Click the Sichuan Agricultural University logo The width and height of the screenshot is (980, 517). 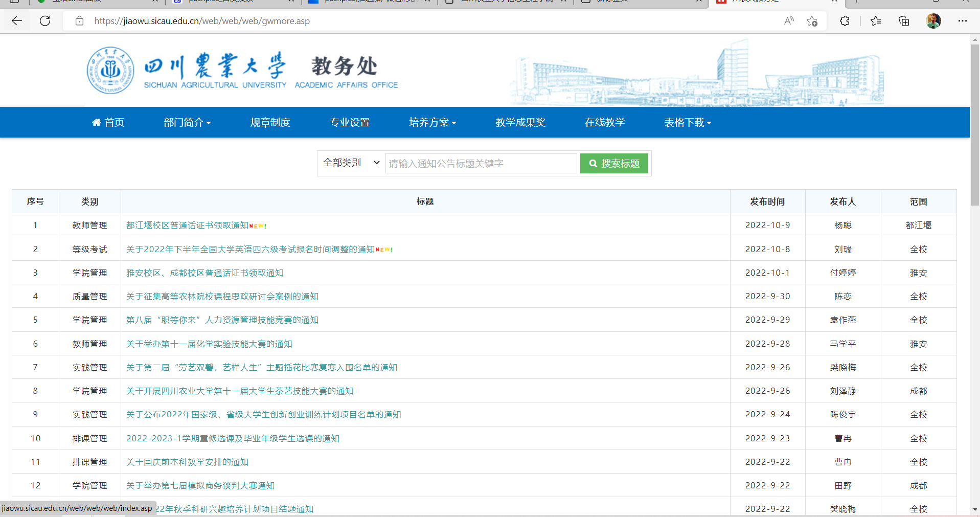coord(110,71)
